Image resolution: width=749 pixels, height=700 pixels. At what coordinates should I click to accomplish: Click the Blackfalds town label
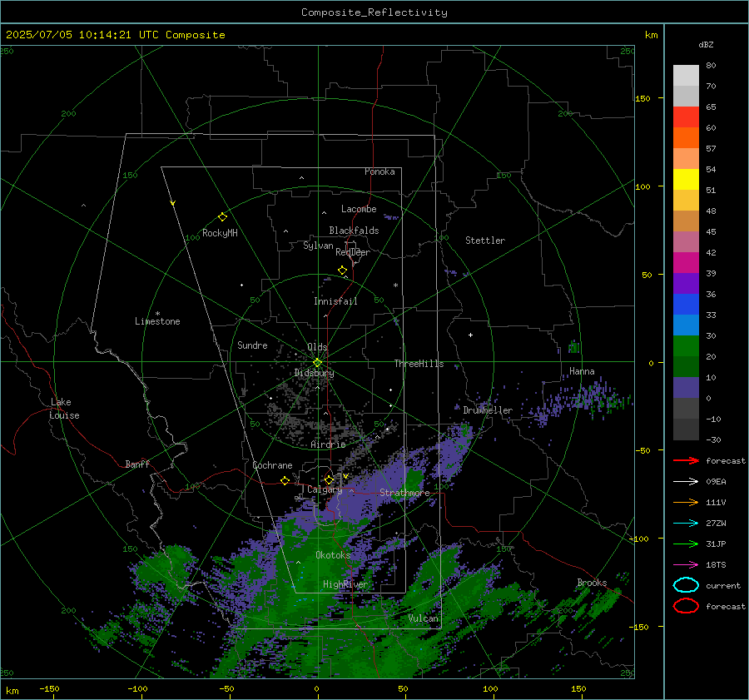(x=354, y=231)
